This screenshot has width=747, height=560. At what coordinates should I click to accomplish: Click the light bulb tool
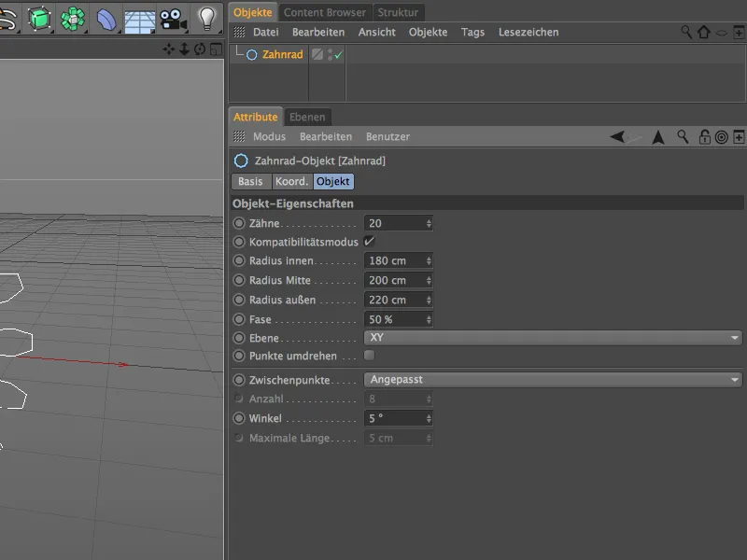[206, 19]
